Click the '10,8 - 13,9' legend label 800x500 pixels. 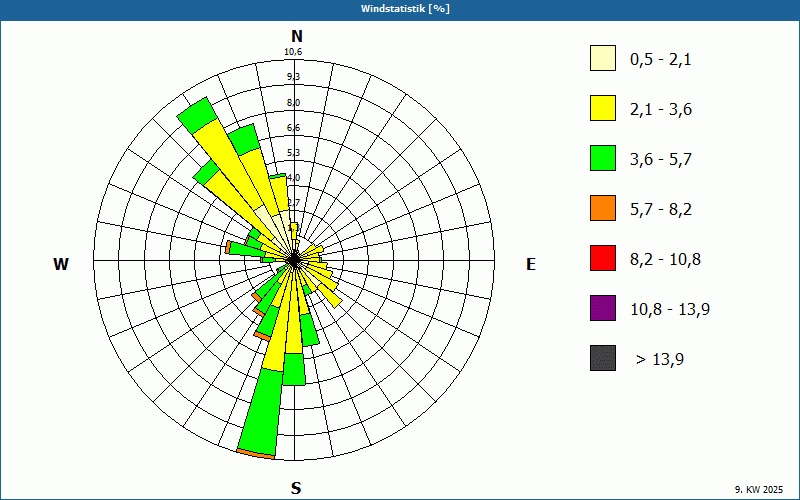pos(670,310)
